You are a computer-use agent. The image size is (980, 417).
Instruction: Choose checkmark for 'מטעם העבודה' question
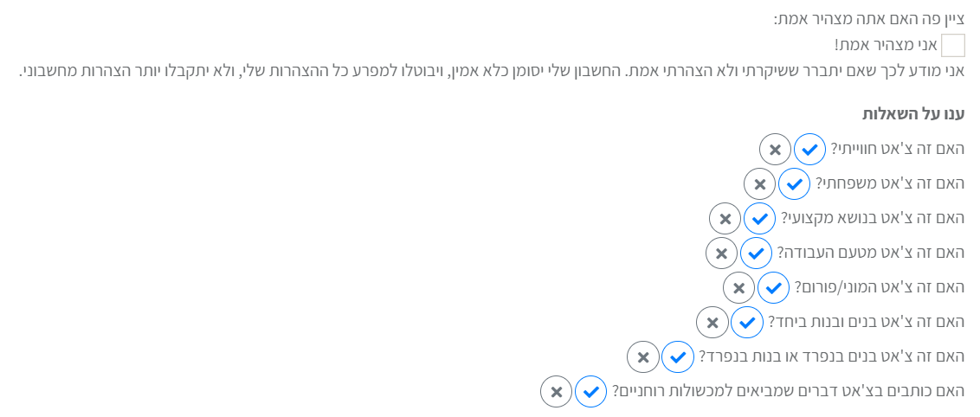756,253
